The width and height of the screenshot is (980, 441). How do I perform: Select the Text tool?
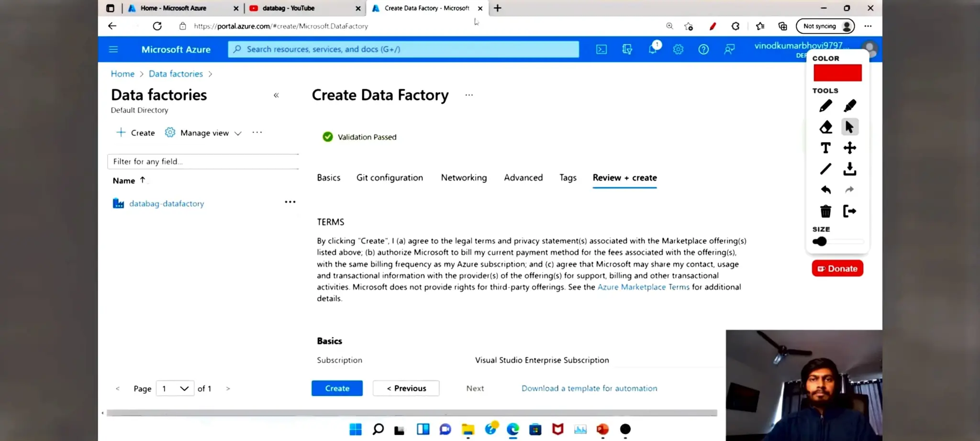pyautogui.click(x=825, y=148)
